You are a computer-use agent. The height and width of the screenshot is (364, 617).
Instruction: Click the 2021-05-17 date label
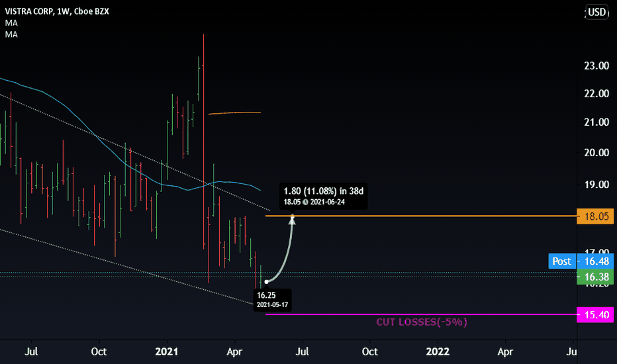click(x=272, y=305)
